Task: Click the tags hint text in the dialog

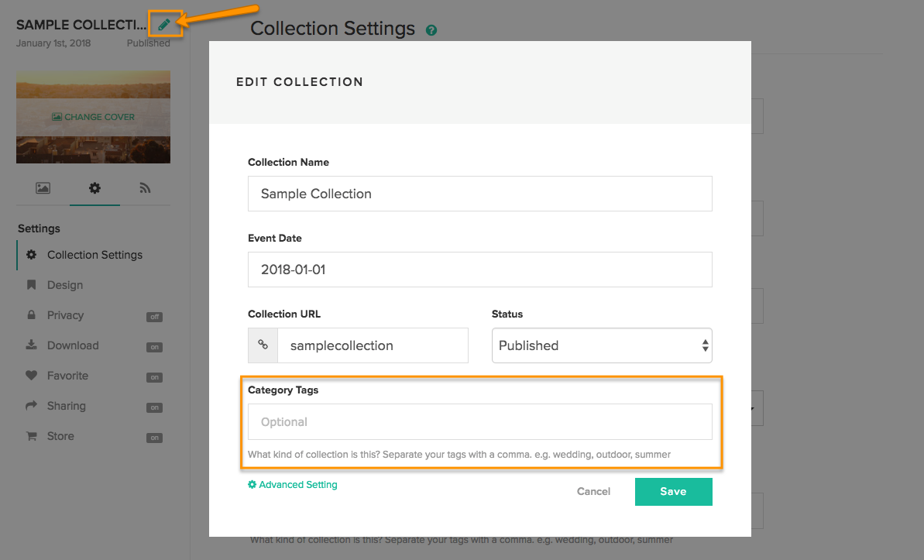Action: pyautogui.click(x=459, y=455)
